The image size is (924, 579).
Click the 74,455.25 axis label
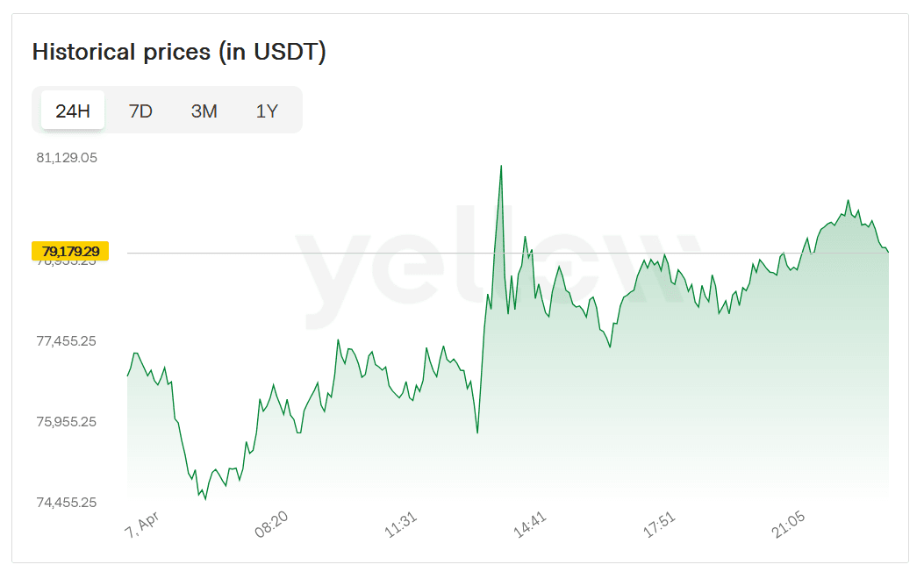click(x=67, y=503)
